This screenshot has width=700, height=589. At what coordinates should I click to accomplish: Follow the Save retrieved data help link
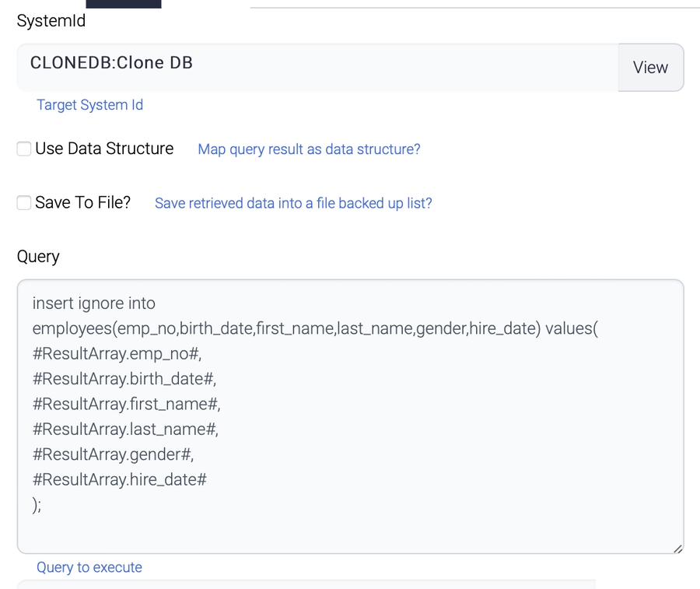pyautogui.click(x=292, y=202)
